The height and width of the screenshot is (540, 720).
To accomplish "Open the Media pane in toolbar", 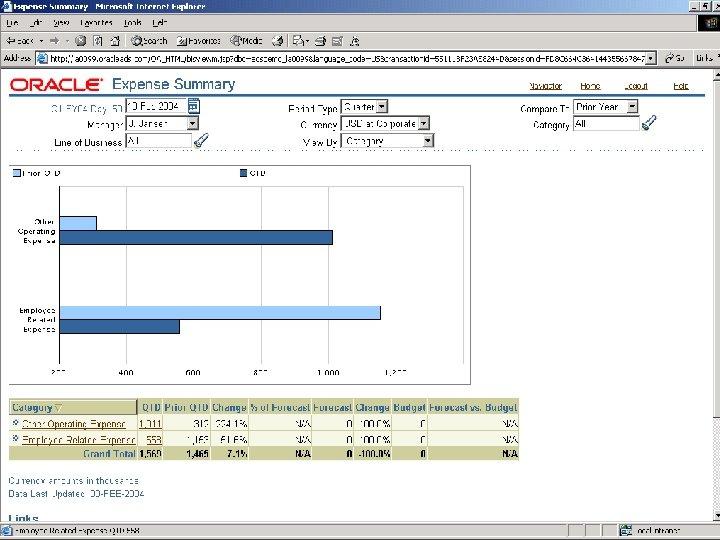I will (x=246, y=41).
